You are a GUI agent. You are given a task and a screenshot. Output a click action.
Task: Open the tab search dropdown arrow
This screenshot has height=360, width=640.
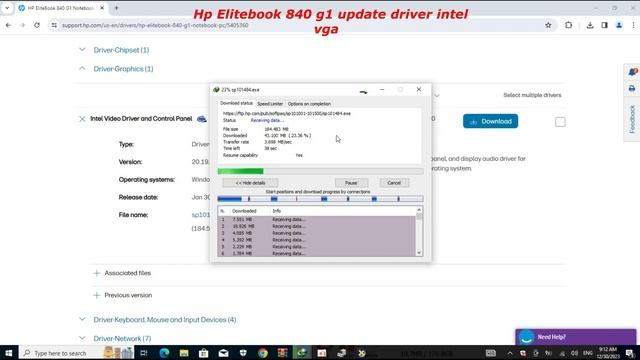(x=7, y=8)
